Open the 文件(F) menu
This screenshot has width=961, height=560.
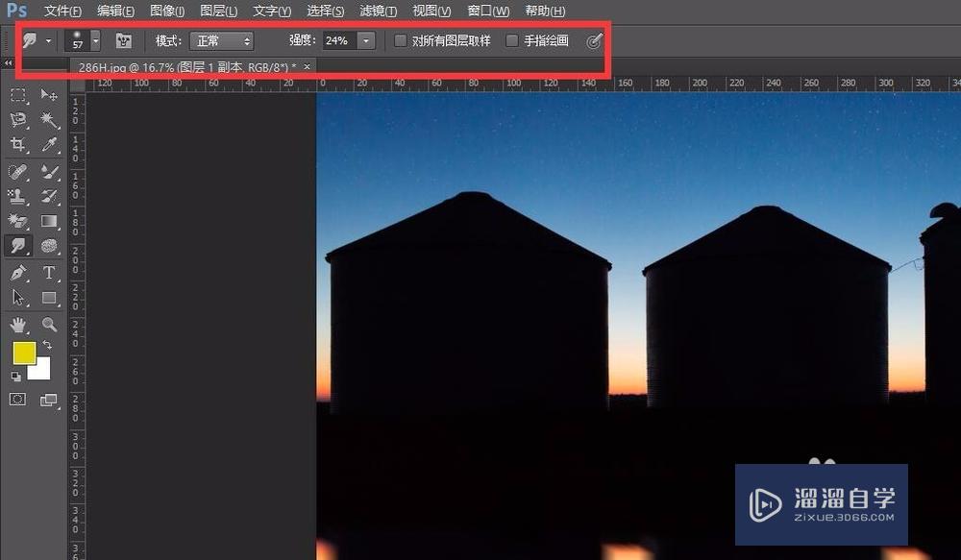62,11
